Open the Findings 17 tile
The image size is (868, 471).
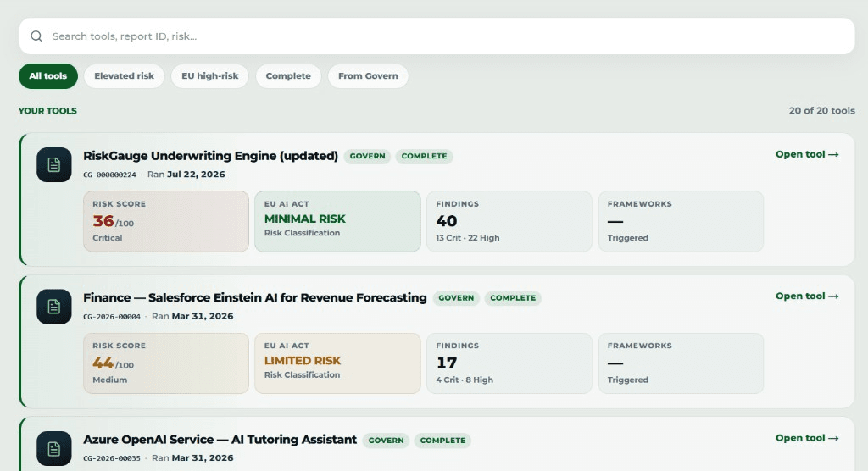point(509,363)
